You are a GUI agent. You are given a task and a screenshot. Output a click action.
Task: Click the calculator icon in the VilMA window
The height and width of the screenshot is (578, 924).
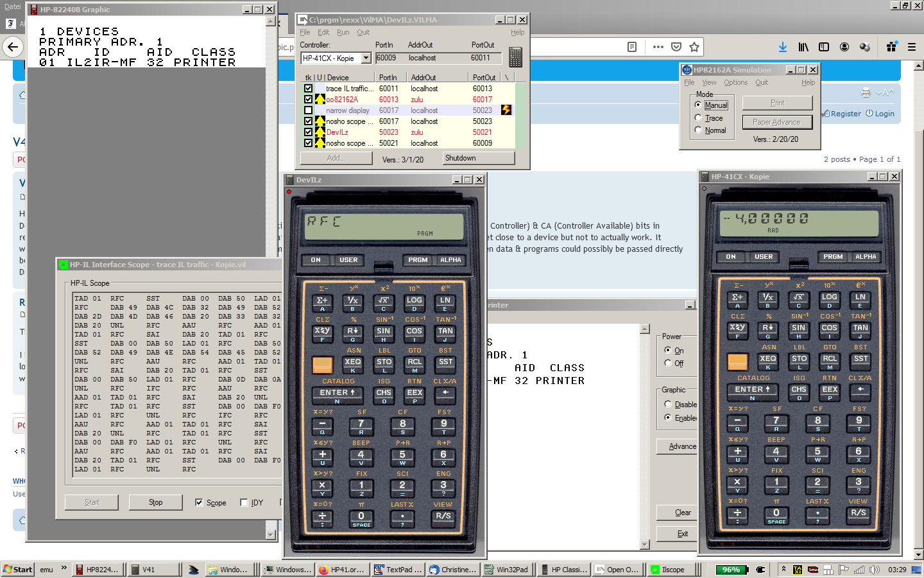click(515, 57)
